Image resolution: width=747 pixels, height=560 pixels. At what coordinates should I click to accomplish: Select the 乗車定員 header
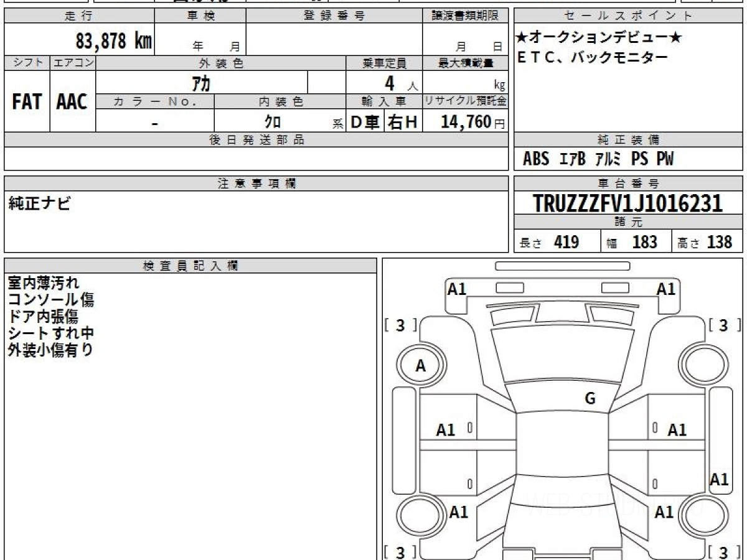click(x=384, y=63)
